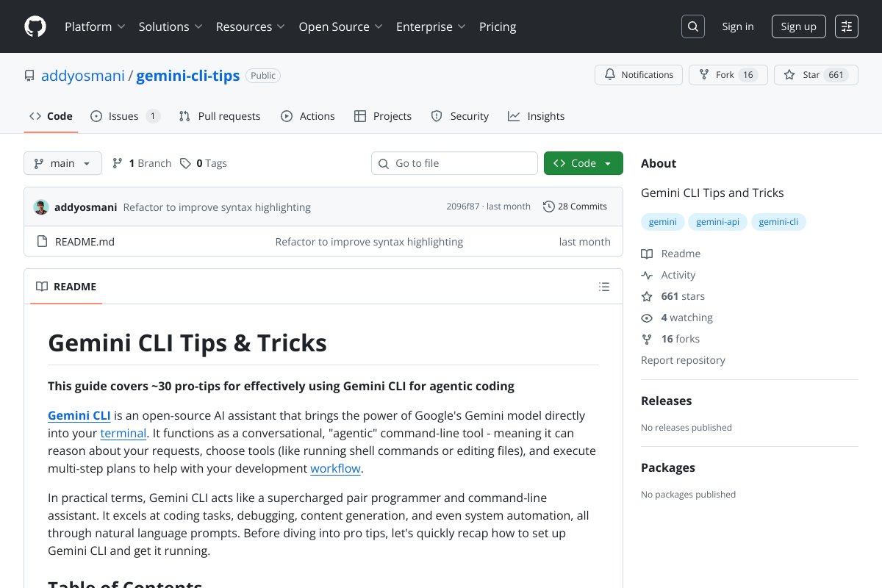Image resolution: width=882 pixels, height=588 pixels.
Task: Click the gemini-cli topic tag
Action: tap(778, 222)
